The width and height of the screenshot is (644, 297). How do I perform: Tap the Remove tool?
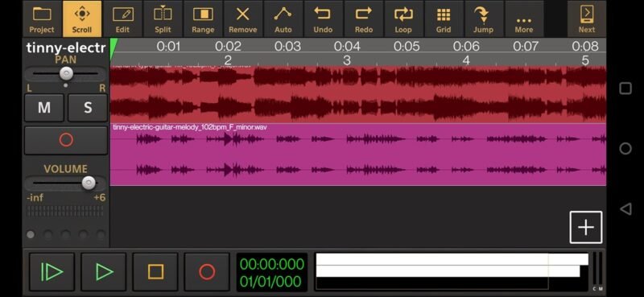[243, 19]
